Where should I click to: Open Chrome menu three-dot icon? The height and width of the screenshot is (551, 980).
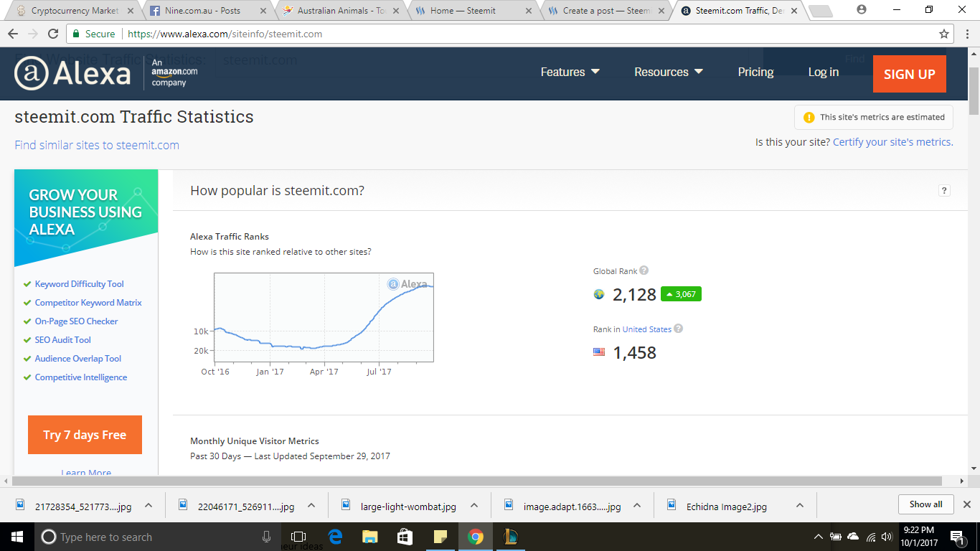966,34
